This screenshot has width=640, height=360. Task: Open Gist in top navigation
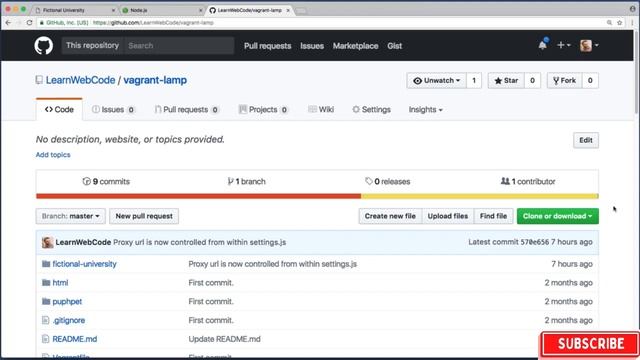[395, 46]
